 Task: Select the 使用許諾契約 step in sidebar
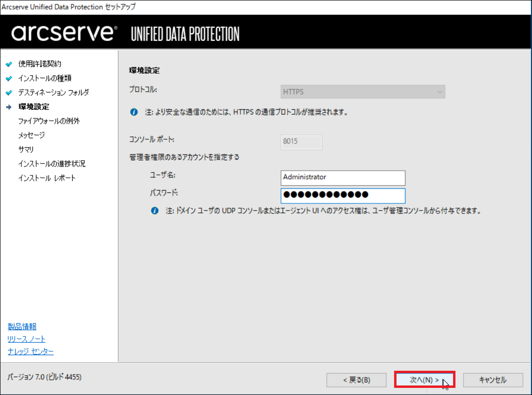(x=39, y=64)
